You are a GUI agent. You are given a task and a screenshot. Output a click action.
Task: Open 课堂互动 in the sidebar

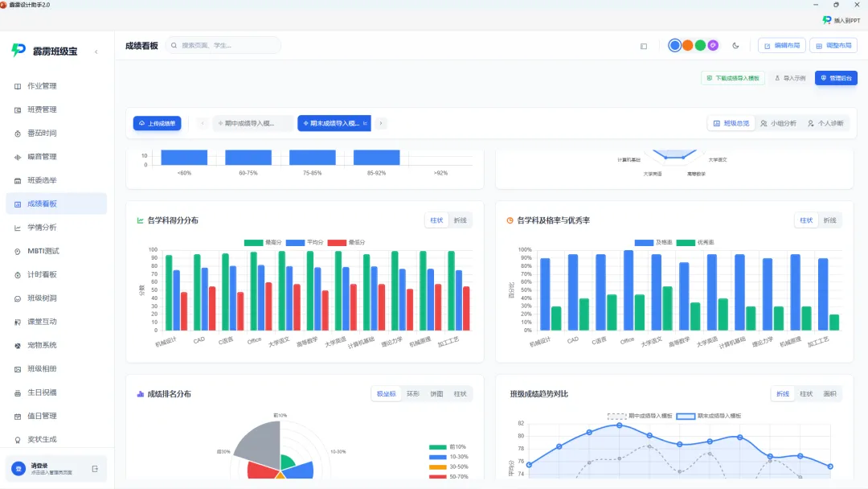[x=56, y=321]
